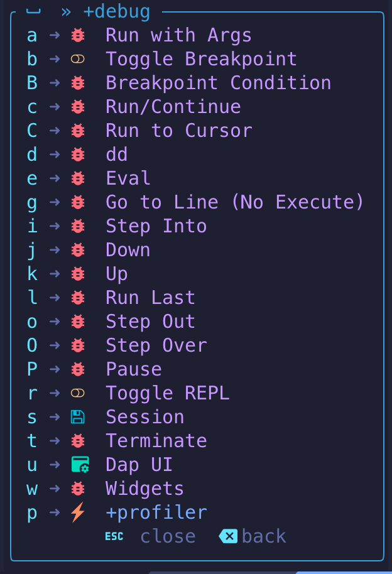Screen dimensions: 392x574
Task: Select the Step Over menu entry
Action: 156,345
